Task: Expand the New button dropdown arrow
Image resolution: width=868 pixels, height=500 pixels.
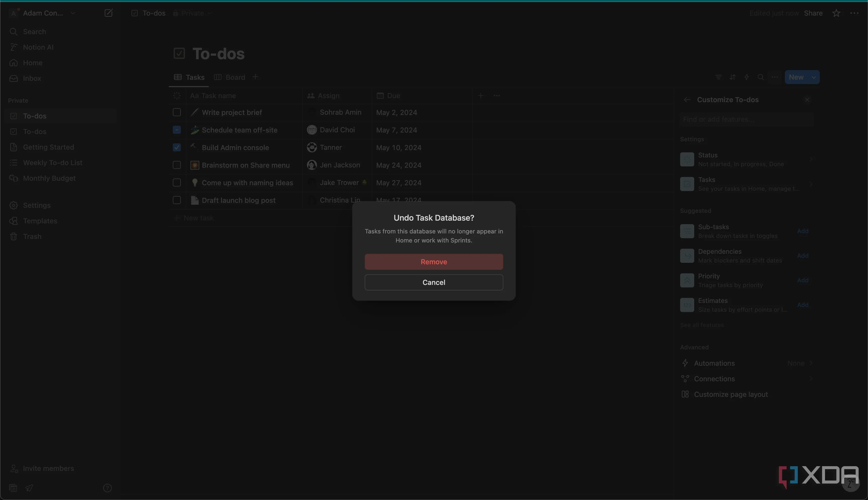Action: coord(814,77)
